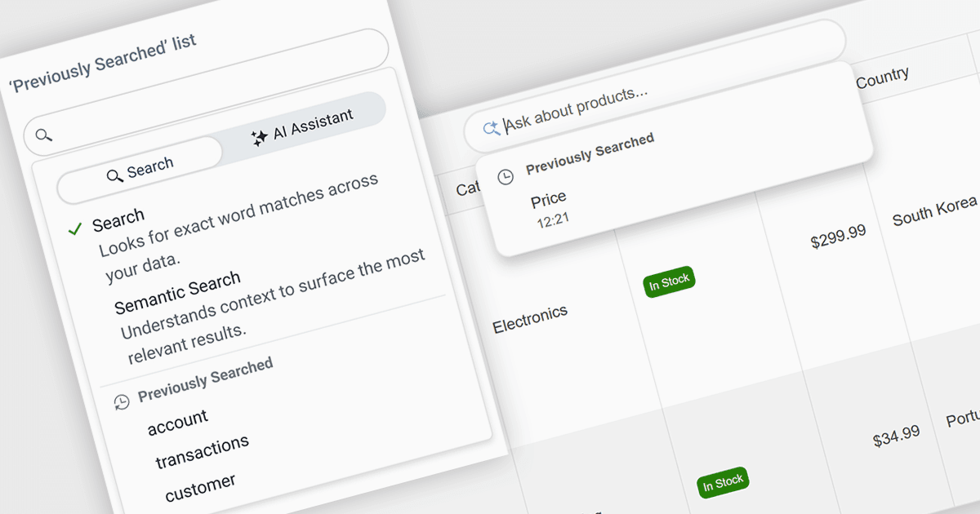Click the $299.99 price cell
This screenshot has width=980, height=514.
pyautogui.click(x=838, y=237)
